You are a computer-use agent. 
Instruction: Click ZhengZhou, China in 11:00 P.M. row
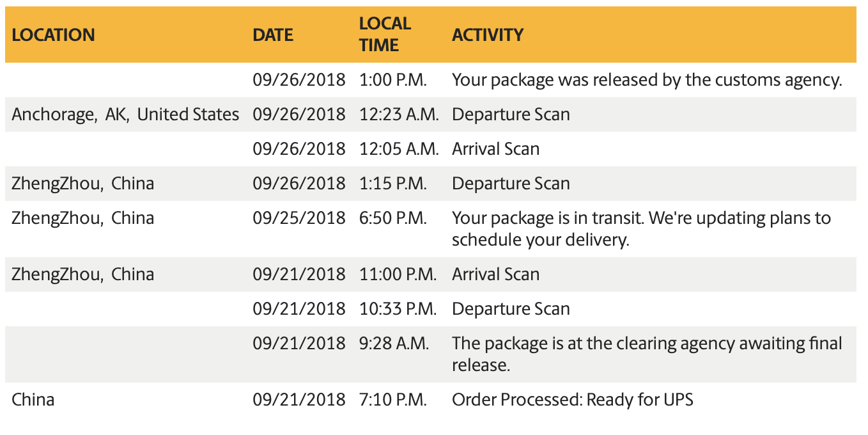tap(83, 274)
